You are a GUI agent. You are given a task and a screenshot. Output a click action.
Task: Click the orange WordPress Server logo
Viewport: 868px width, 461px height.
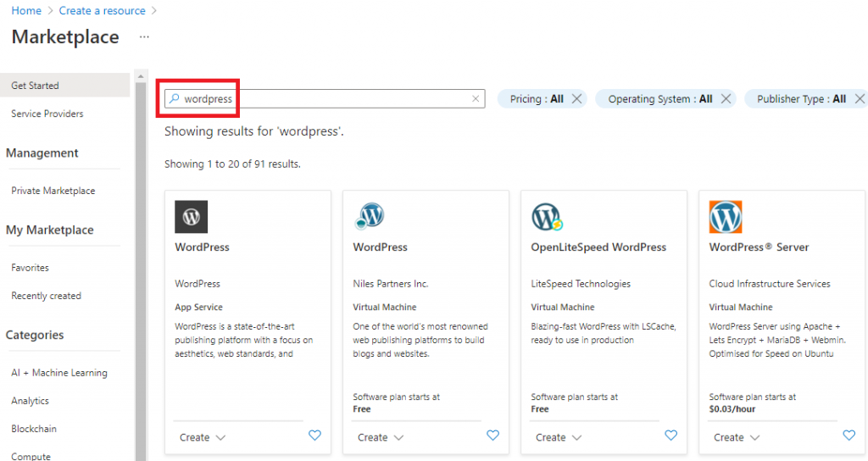(x=726, y=216)
